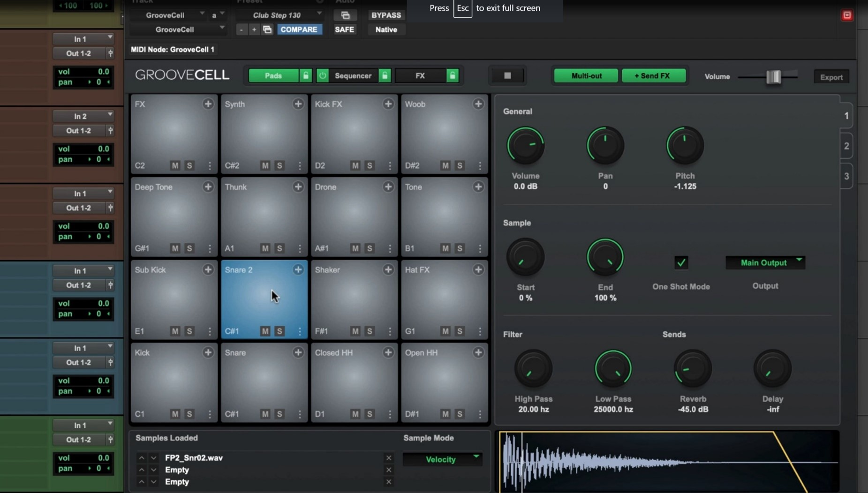Click the plus icon on Closed HH pad
The image size is (868, 493).
click(388, 352)
